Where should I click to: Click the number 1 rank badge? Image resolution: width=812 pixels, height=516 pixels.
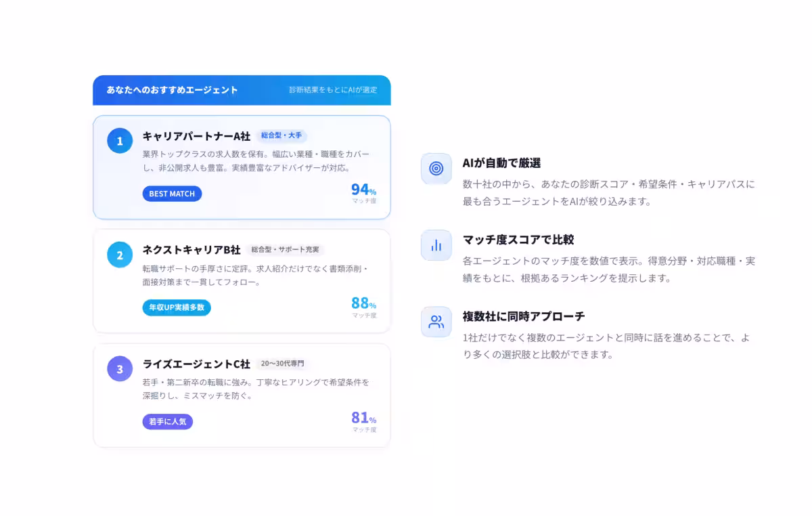(x=120, y=141)
